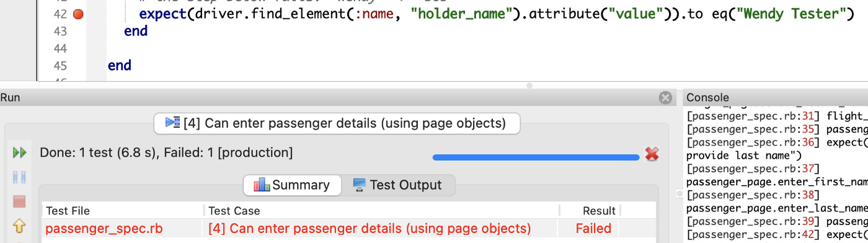Click the '[passenger_spec.rb:37]' console line
This screenshot has width=868, height=243.
(753, 169)
